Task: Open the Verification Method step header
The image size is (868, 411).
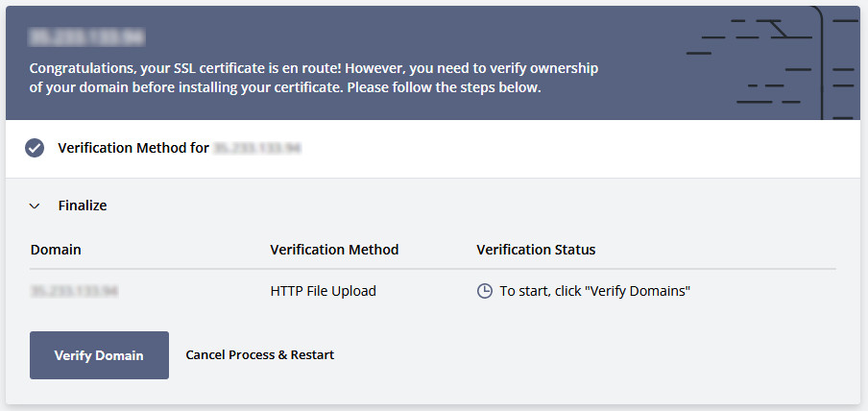Action: (x=433, y=149)
